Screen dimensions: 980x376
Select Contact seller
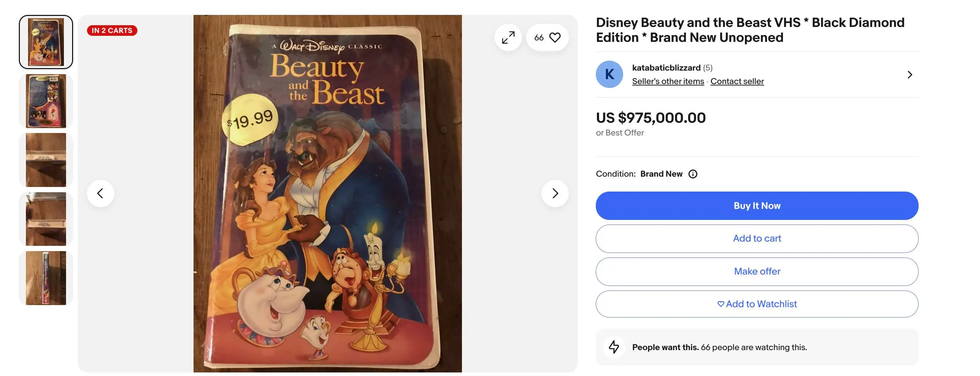(737, 81)
